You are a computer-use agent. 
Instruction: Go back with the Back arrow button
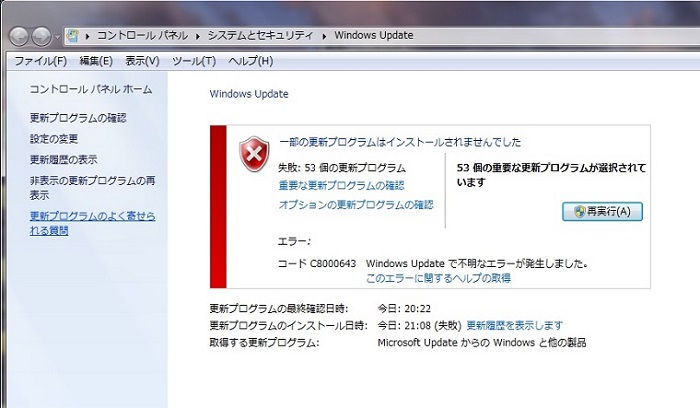tap(19, 37)
